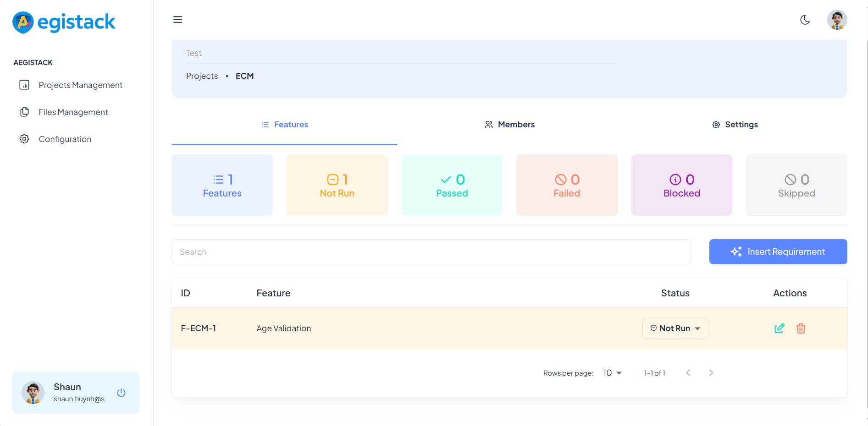Image resolution: width=868 pixels, height=426 pixels.
Task: Click Shaun's profile avatar in bottom panel
Action: (33, 393)
